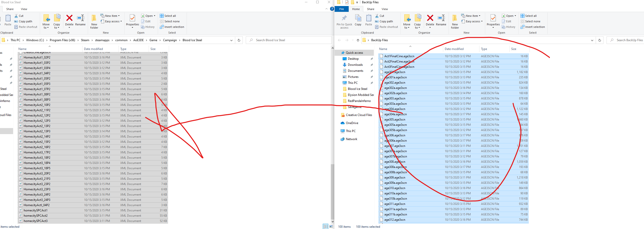Open Creative Cloud Files in navigation pane
The height and width of the screenshot is (229, 644).
coord(359,115)
